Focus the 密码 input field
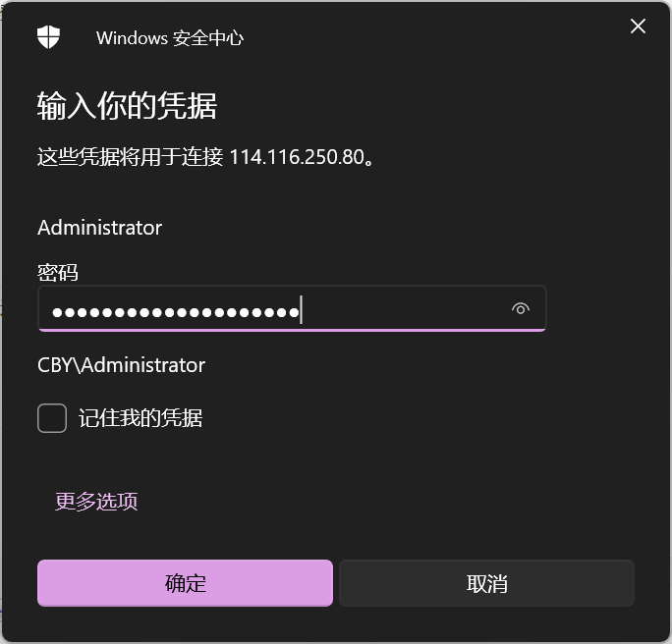Screen dimensions: 672x644 (x=292, y=308)
